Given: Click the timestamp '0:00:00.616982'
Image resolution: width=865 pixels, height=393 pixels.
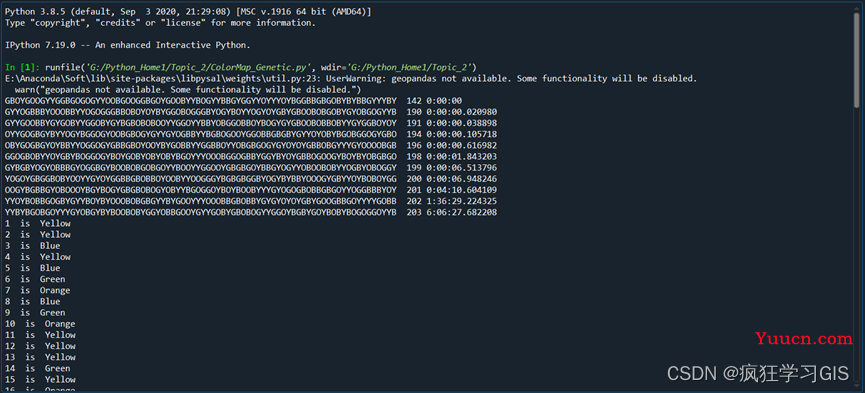Looking at the screenshot, I should pyautogui.click(x=462, y=145).
